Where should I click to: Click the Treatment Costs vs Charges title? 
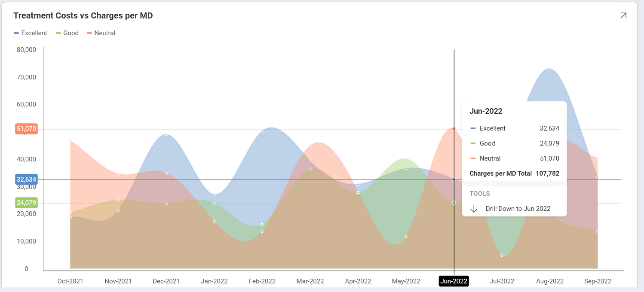pos(83,16)
